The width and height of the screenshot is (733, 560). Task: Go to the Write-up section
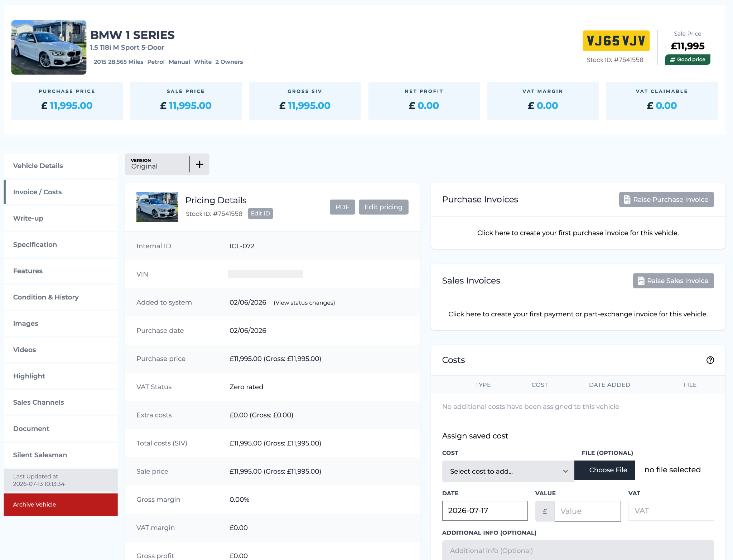tap(61, 218)
